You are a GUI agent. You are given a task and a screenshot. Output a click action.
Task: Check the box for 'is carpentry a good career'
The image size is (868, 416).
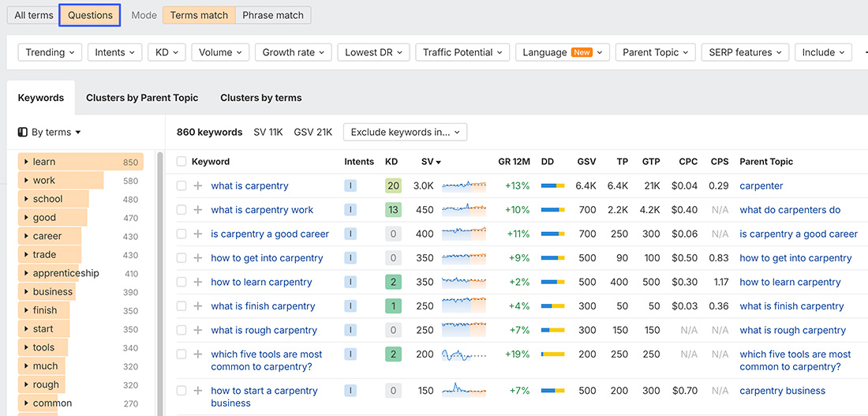coord(181,234)
